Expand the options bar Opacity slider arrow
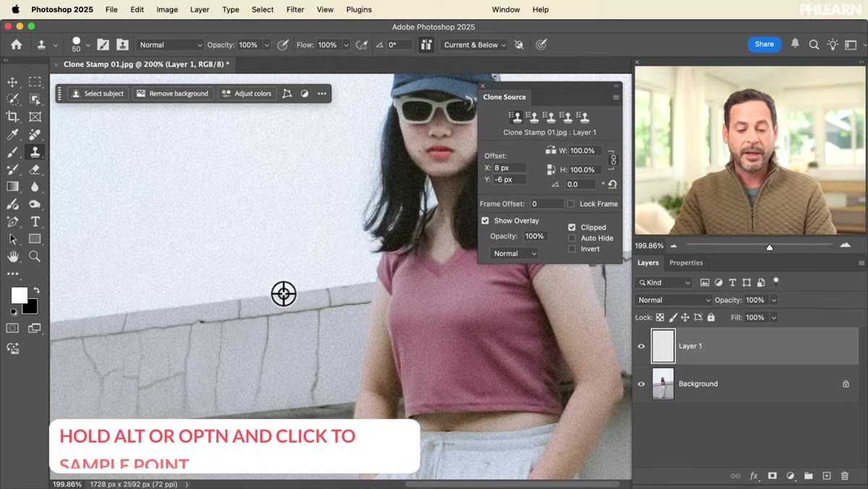 point(267,45)
